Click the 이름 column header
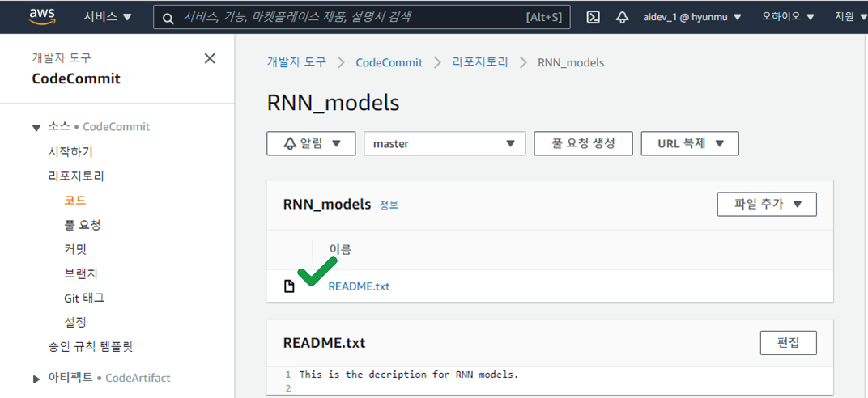Viewport: 868px width, 398px height. (x=340, y=249)
